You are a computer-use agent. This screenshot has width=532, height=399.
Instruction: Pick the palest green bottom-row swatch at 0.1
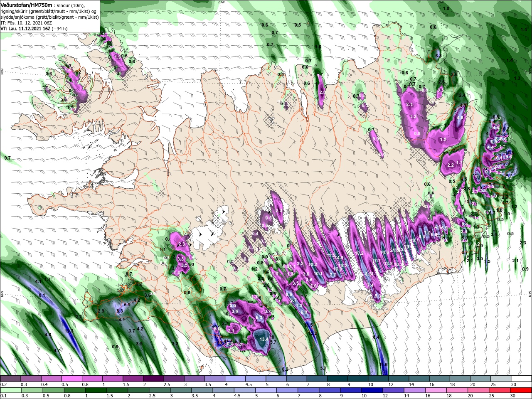tap(11, 390)
